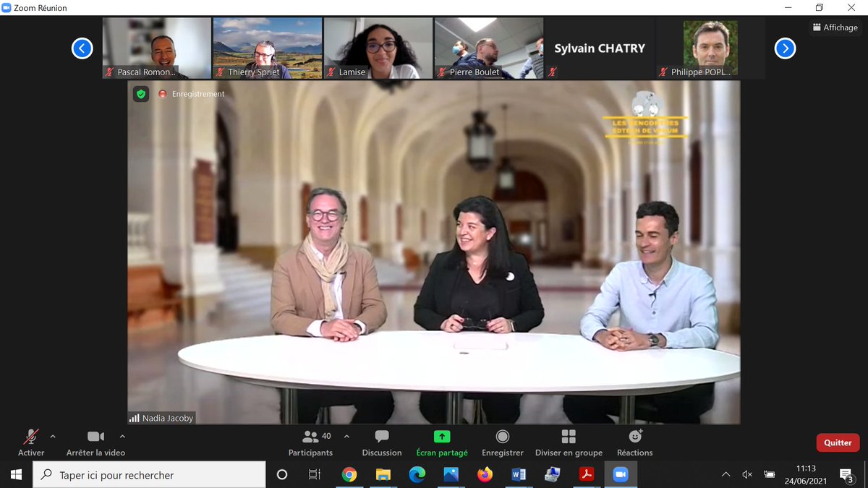The width and height of the screenshot is (868, 488).
Task: Click the Nadia Jacoby name label
Action: 161,418
